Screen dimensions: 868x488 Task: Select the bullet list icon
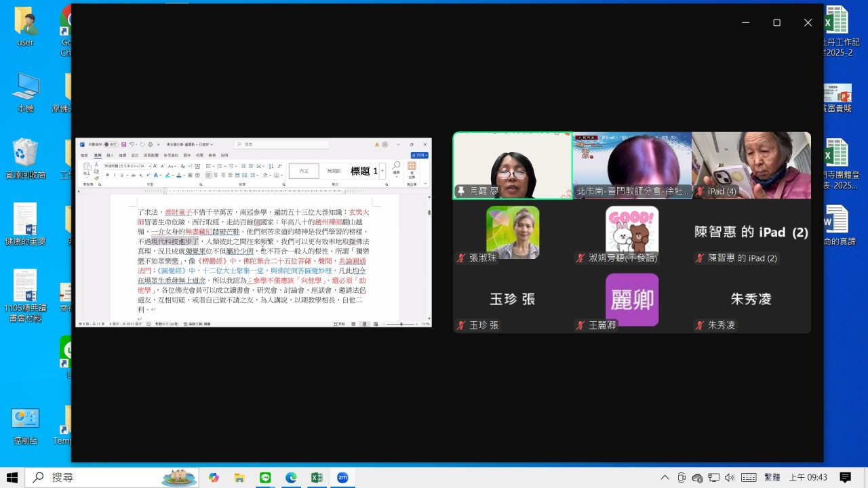(x=208, y=166)
